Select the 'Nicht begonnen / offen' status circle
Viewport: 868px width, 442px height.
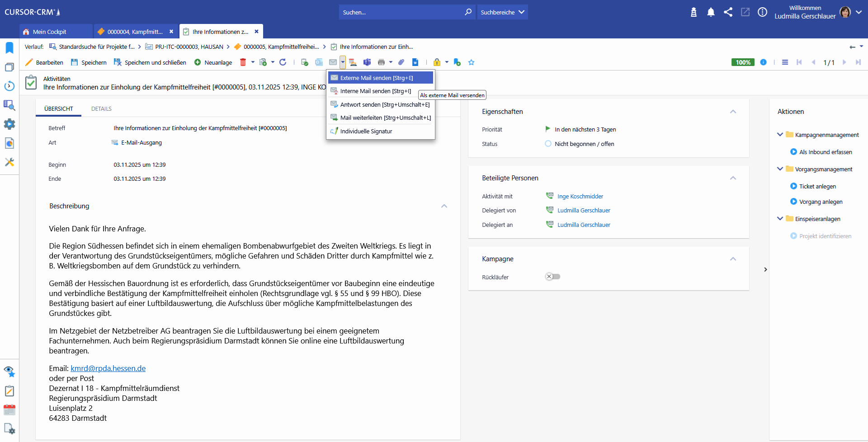pos(548,144)
